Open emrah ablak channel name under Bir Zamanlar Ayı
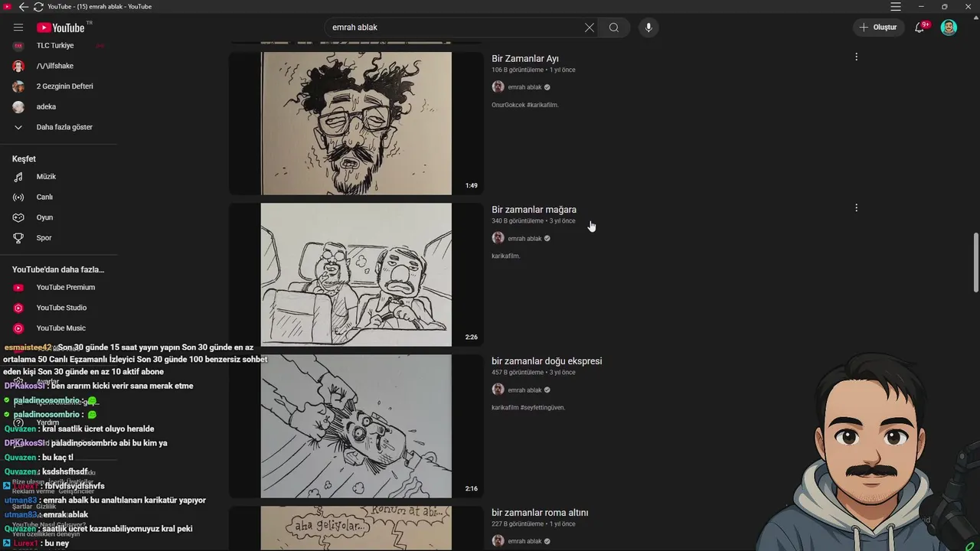980x551 pixels. [524, 87]
